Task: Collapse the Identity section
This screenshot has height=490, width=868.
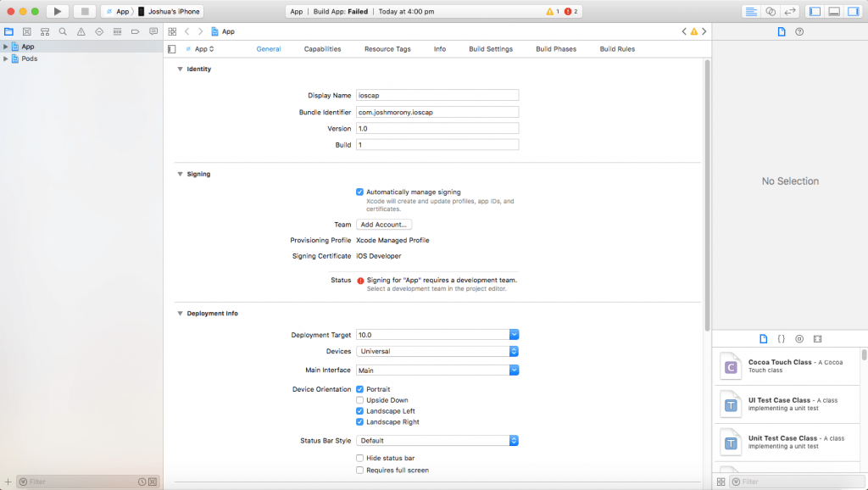Action: click(x=180, y=70)
